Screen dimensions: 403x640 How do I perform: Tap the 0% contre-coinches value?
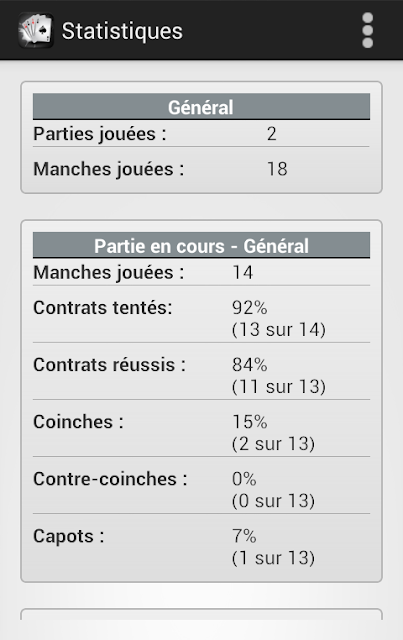coord(244,479)
